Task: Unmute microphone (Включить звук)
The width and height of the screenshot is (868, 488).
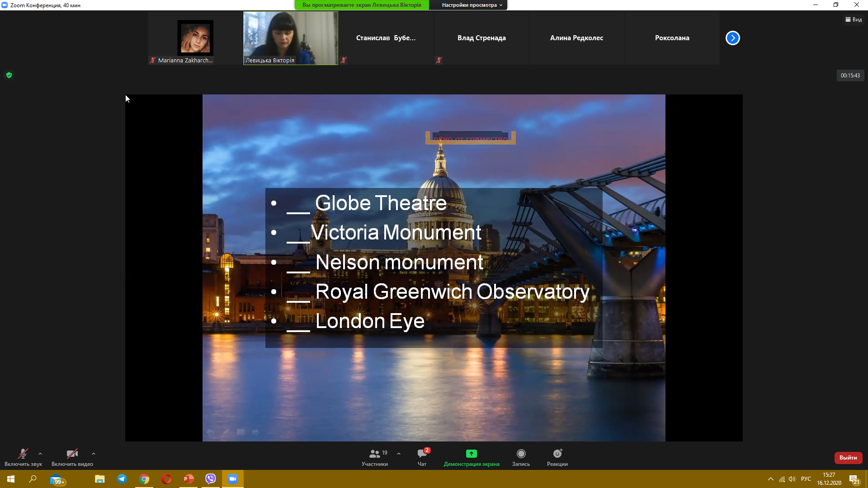Action: [23, 454]
